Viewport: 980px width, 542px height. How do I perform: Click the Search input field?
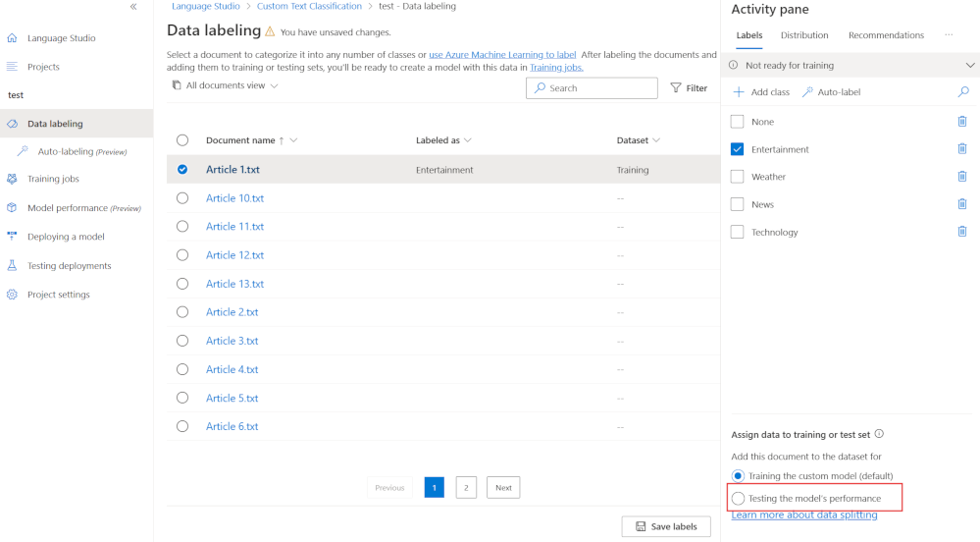click(592, 88)
